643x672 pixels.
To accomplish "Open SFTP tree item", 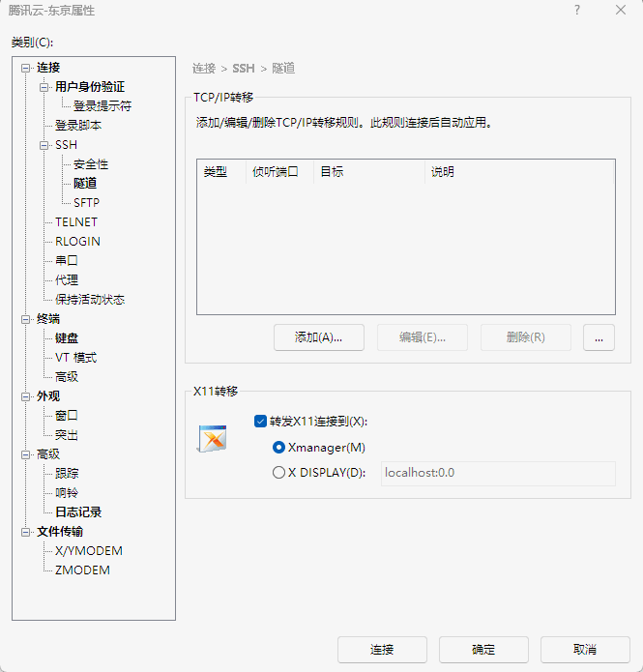I will [86, 203].
